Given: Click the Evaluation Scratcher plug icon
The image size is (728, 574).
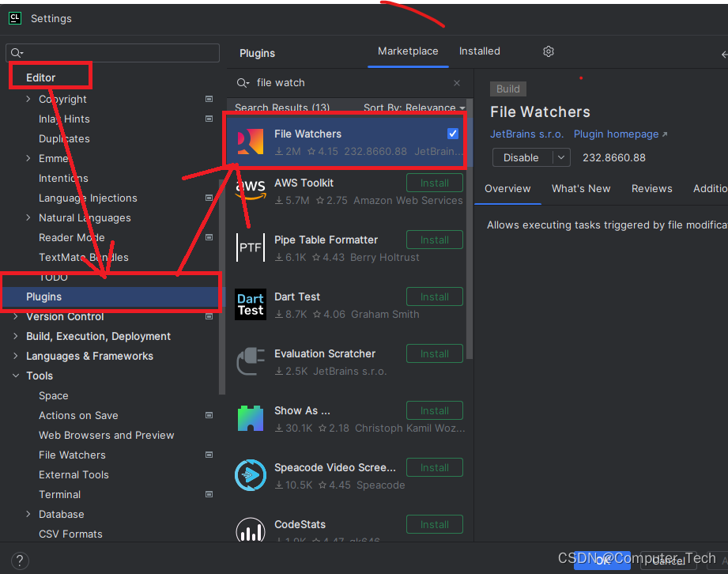Looking at the screenshot, I should (x=251, y=361).
